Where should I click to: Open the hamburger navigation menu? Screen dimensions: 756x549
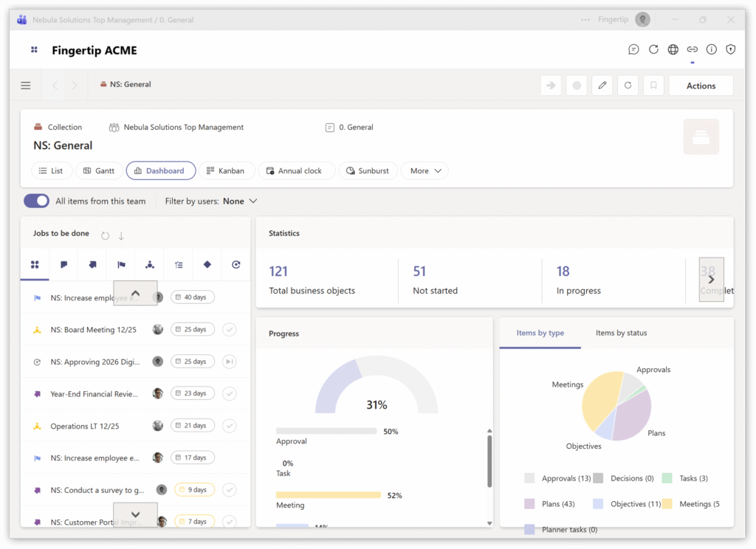pos(26,86)
